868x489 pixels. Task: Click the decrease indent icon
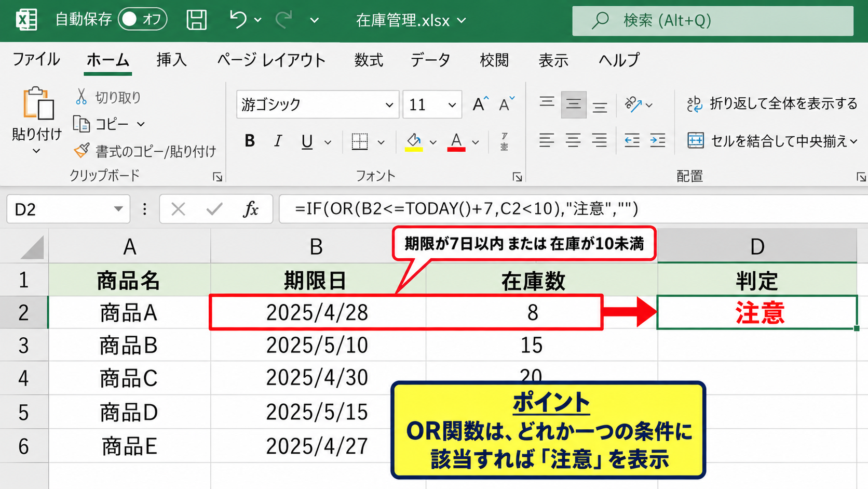[x=632, y=140]
